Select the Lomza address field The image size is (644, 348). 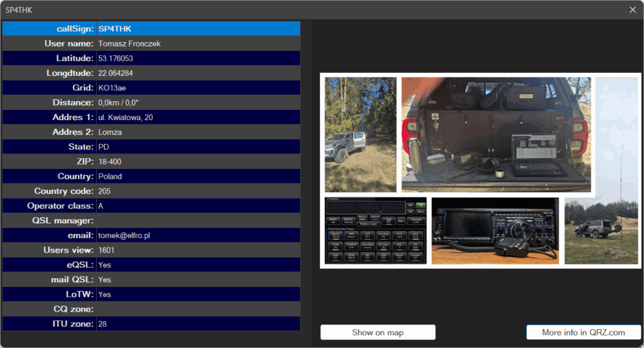[x=110, y=132]
